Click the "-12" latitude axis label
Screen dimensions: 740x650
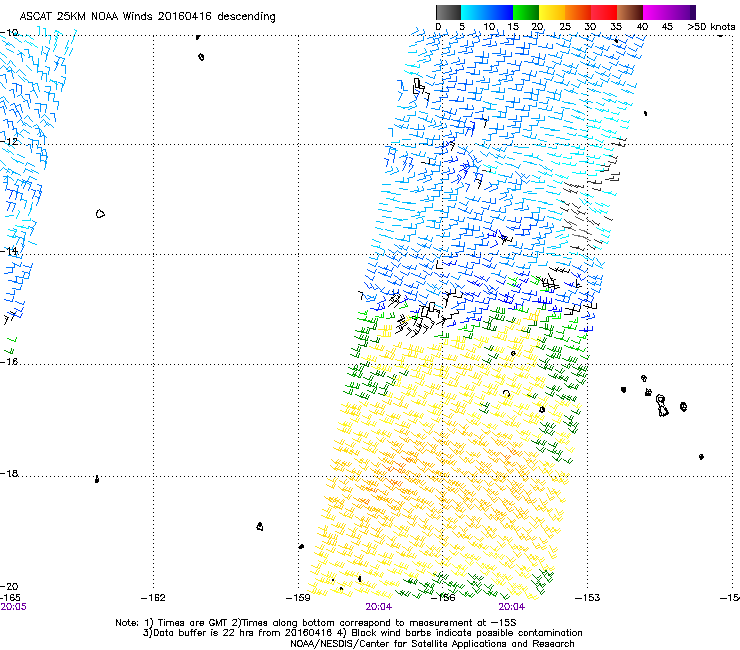[x=9, y=142]
